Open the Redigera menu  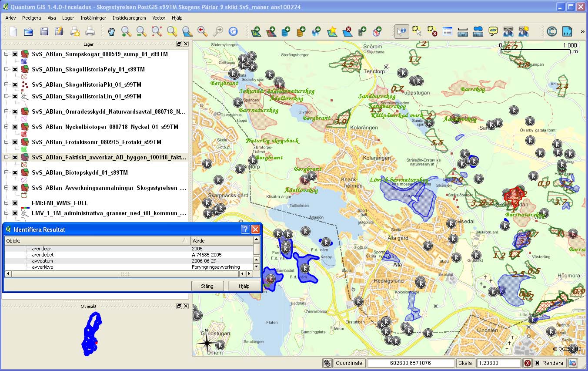coord(32,18)
